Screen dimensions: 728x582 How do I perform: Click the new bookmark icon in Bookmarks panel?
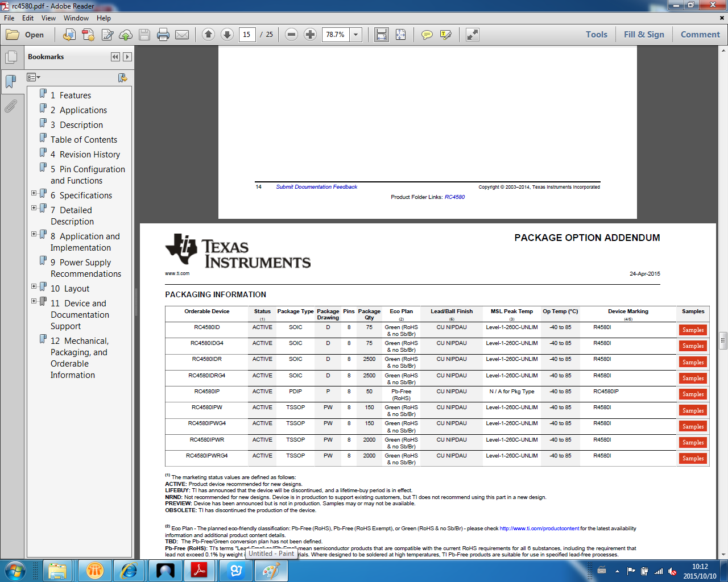click(122, 77)
